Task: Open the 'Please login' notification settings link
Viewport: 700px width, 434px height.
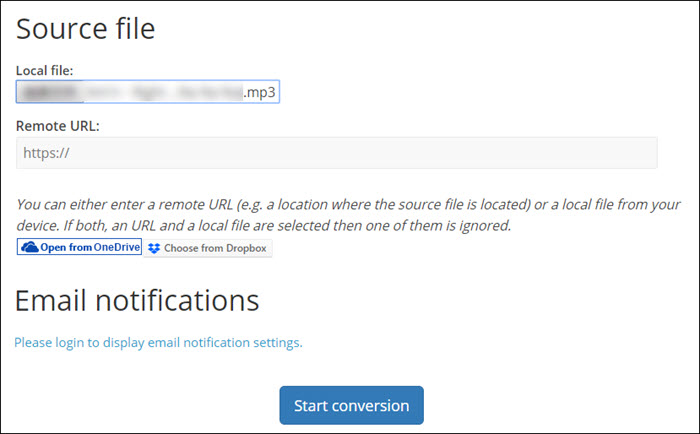Action: 158,342
